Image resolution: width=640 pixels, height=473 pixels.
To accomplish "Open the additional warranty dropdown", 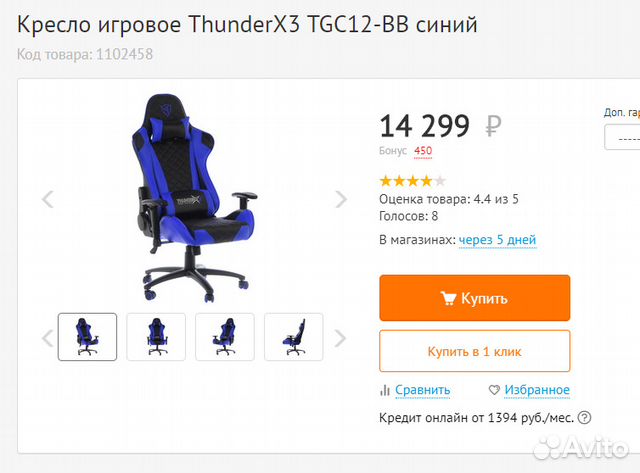I will [622, 138].
